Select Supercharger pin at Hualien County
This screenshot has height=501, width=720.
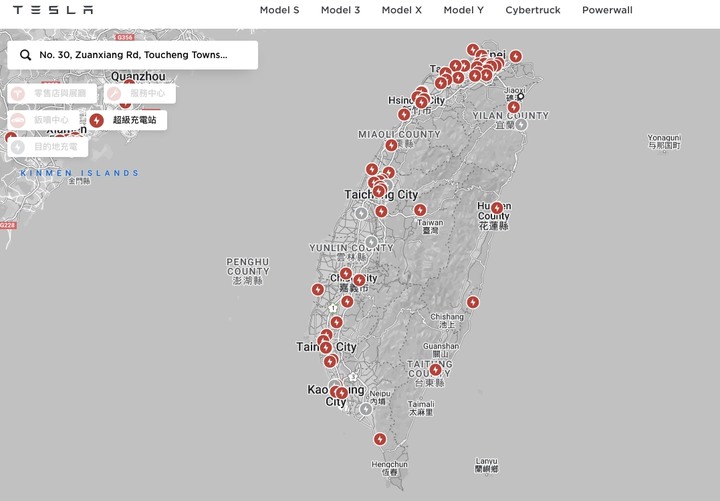click(496, 208)
